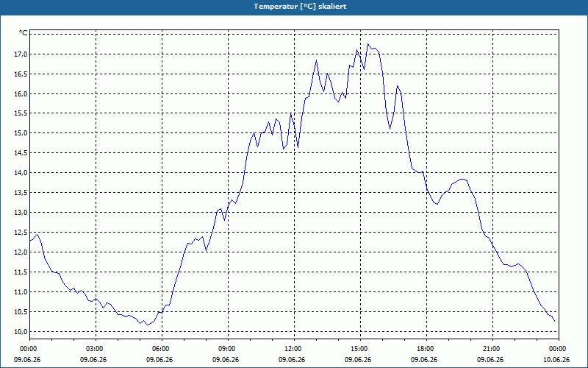Image resolution: width=588 pixels, height=368 pixels.
Task: Click the 21:00 time axis label
Action: coord(492,349)
